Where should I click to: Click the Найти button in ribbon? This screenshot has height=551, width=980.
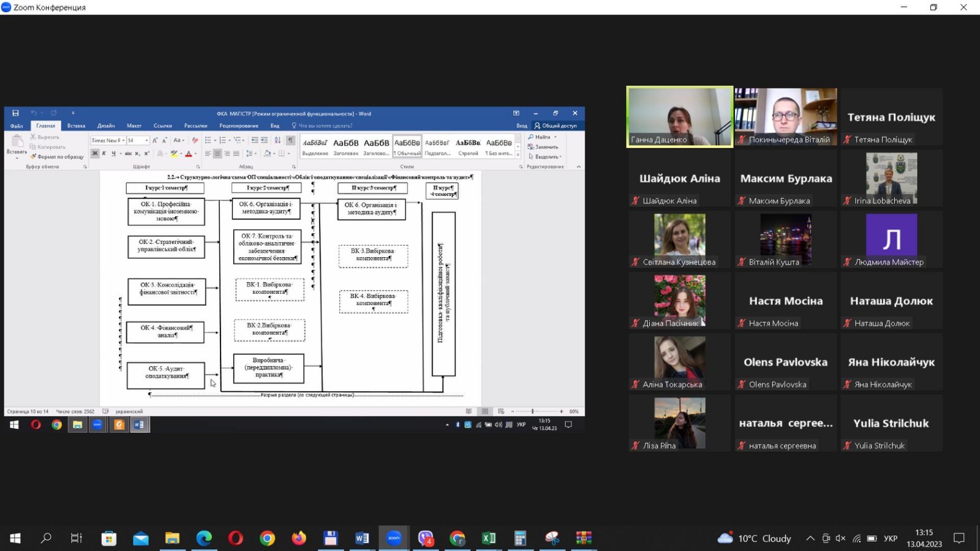pos(542,137)
